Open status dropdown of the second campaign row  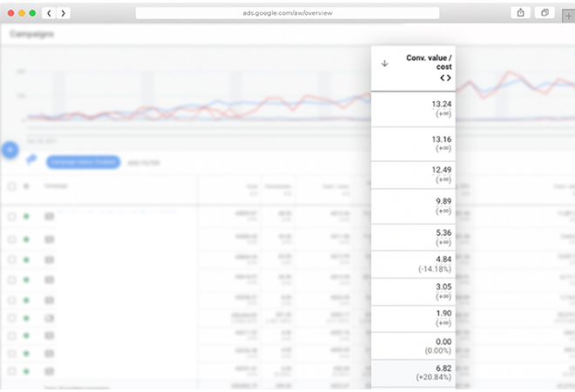click(26, 238)
